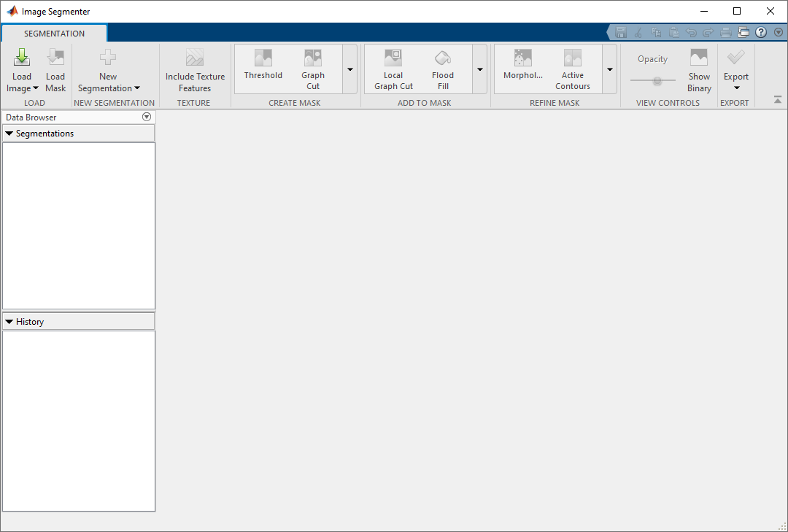The image size is (788, 532).
Task: Select the Graph Cut tool
Action: tap(313, 69)
